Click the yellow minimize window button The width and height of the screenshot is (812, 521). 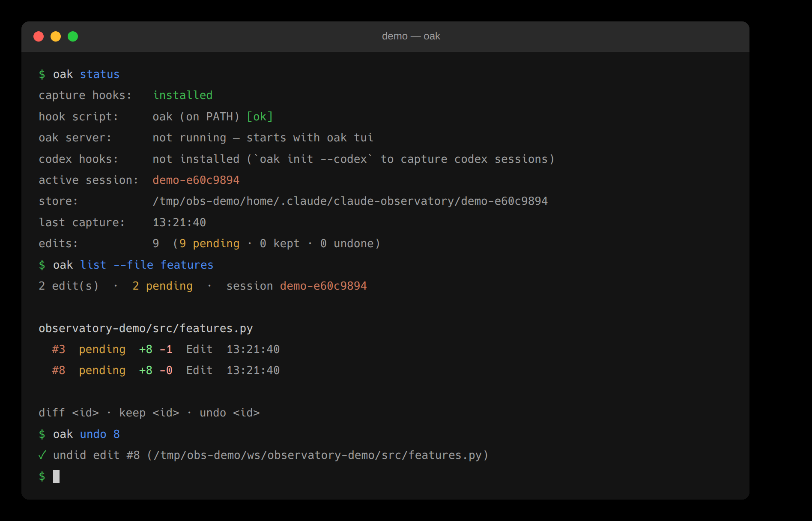click(x=56, y=36)
